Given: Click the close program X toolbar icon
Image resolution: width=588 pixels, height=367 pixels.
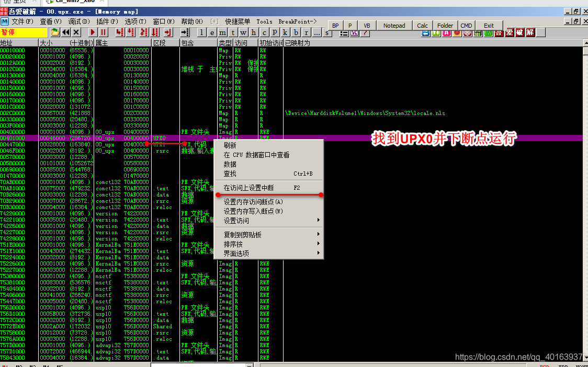Looking at the screenshot, I should point(76,32).
